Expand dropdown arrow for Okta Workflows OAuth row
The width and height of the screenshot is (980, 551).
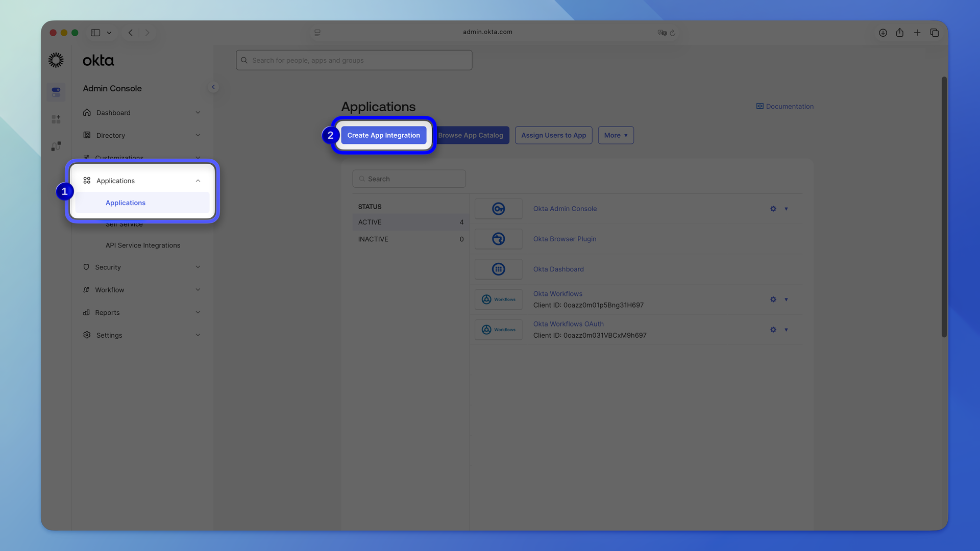(x=786, y=330)
